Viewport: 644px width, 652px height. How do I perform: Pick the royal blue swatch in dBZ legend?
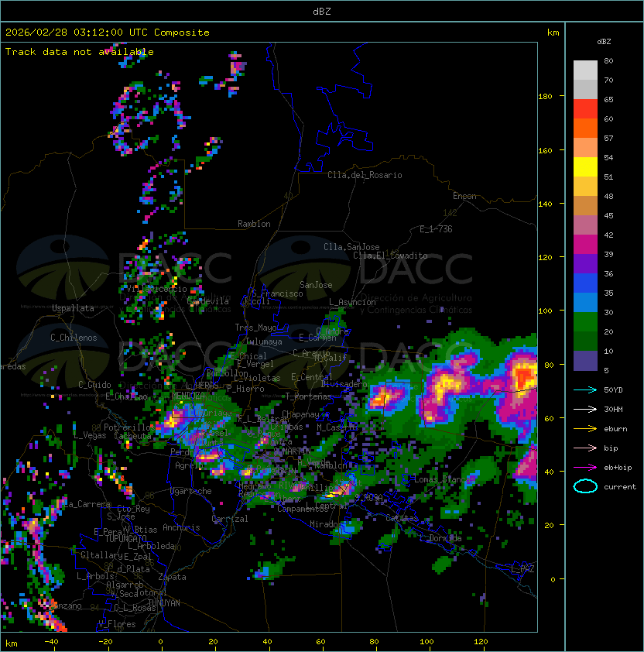pos(585,283)
